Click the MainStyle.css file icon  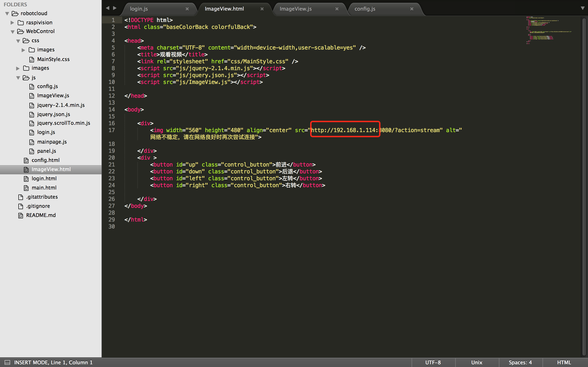(x=32, y=59)
